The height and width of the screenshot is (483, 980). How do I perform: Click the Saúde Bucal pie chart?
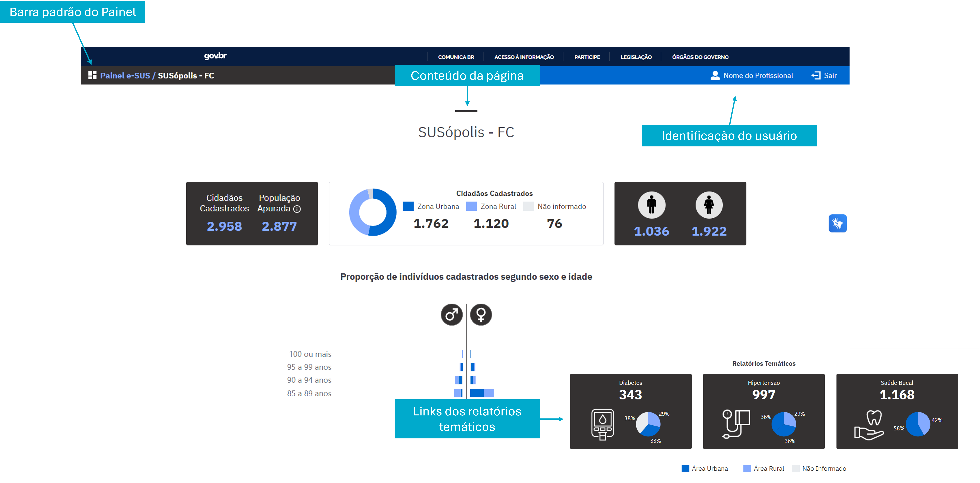(918, 424)
